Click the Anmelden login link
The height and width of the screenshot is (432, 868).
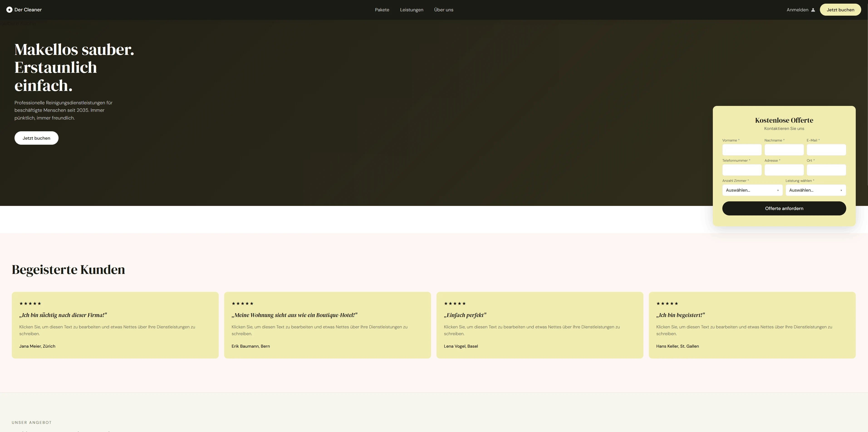coord(797,10)
